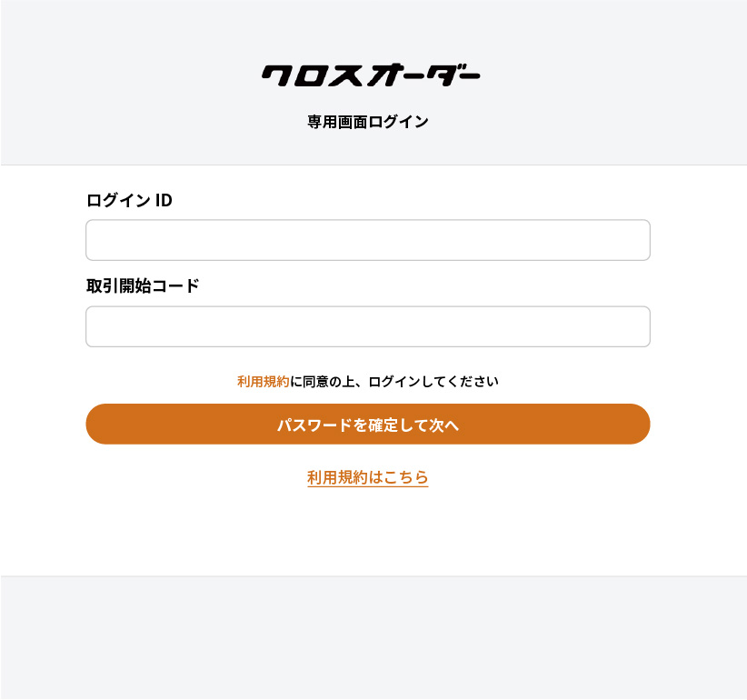This screenshot has height=700, width=747.
Task: Focus the ログイン ID input field
Action: (x=367, y=240)
